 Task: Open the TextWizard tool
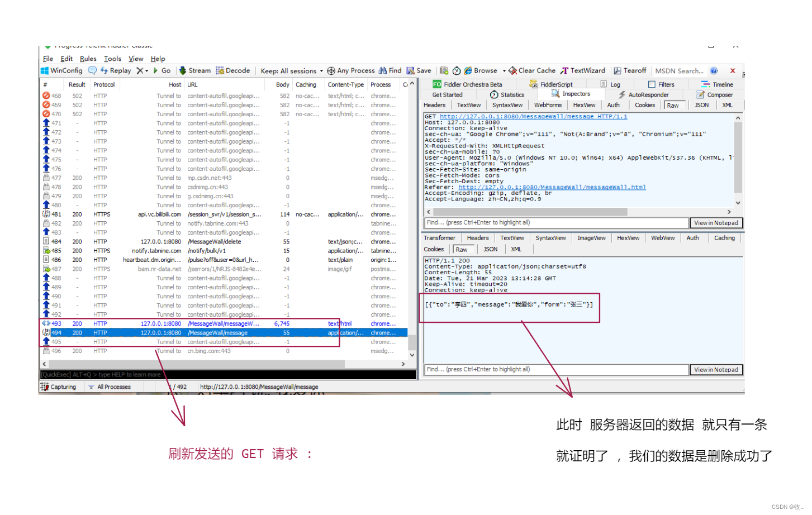[583, 71]
